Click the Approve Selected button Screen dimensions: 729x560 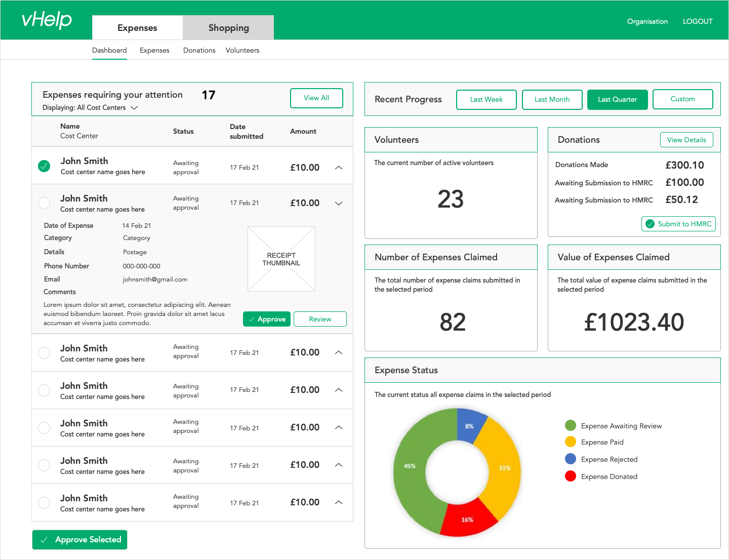pos(79,540)
